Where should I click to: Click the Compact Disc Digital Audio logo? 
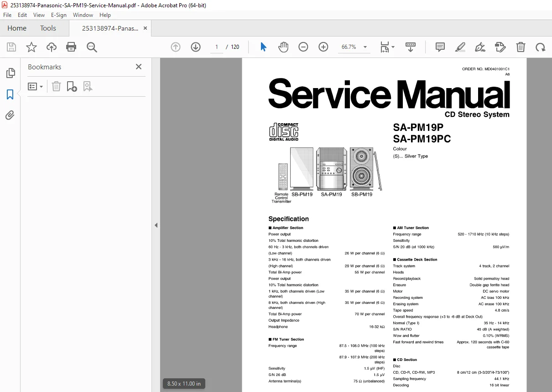tap(284, 131)
